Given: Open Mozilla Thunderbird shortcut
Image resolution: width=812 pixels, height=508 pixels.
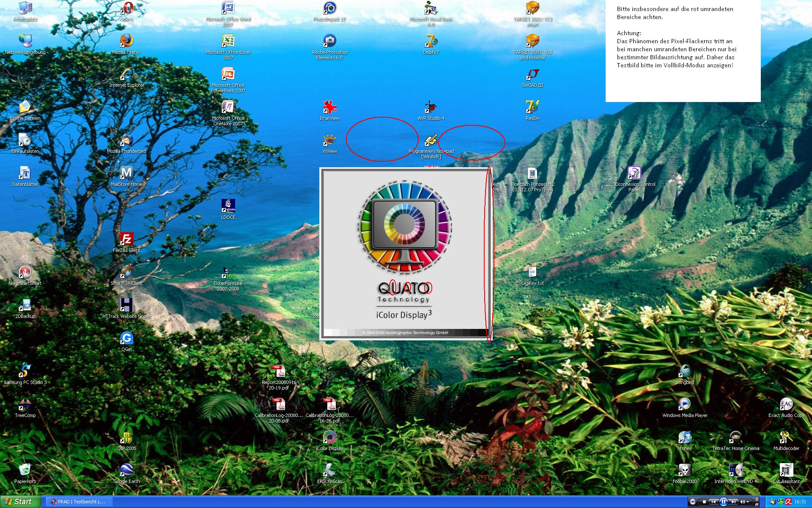Looking at the screenshot, I should point(126,140).
